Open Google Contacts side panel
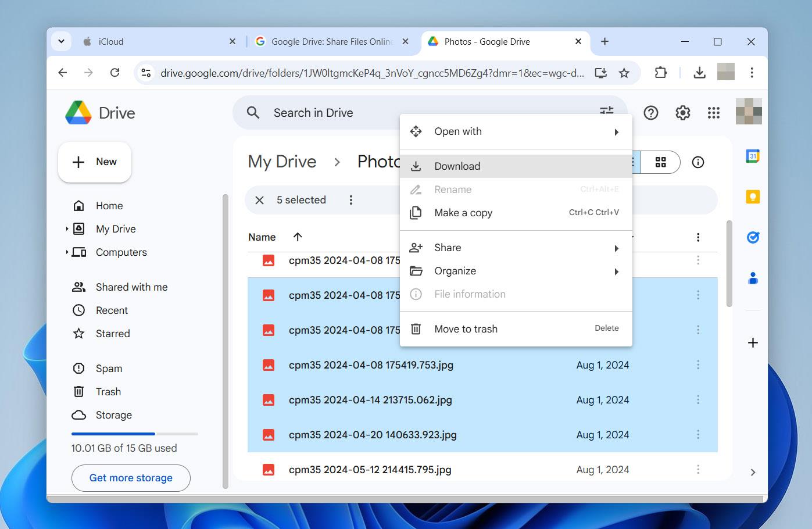812x529 pixels. [753, 278]
